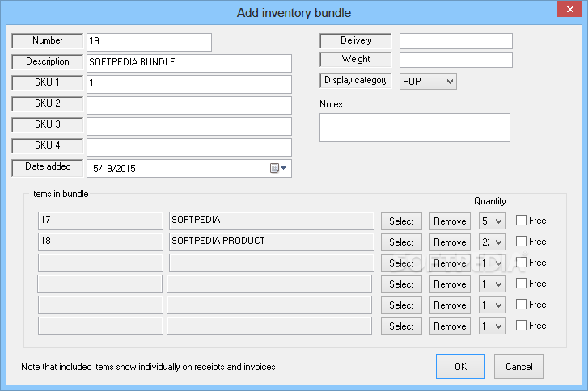The image size is (588, 391).
Task: Open quantity dropdown on sixth bundle row
Action: 492,326
